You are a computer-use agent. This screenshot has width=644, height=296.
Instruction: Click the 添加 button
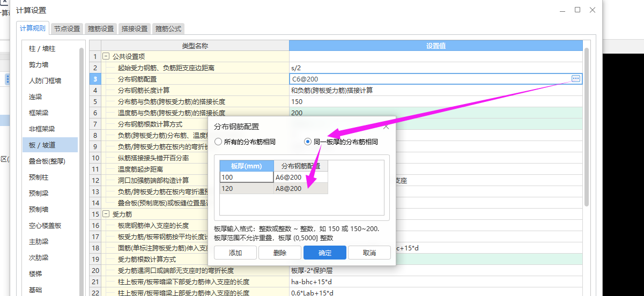[235, 253]
